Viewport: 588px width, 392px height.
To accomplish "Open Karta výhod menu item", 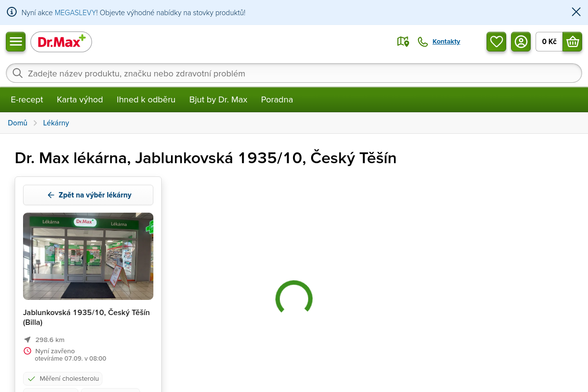I will tap(80, 99).
